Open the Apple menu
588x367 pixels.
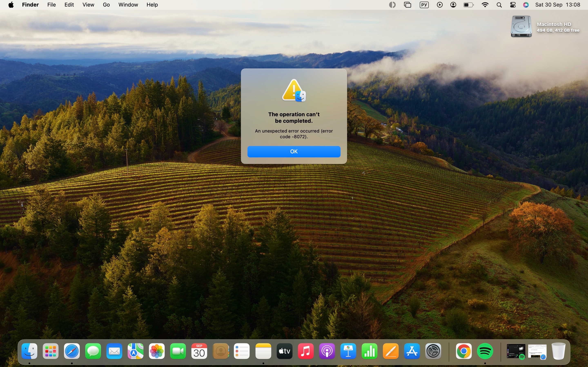(x=11, y=5)
